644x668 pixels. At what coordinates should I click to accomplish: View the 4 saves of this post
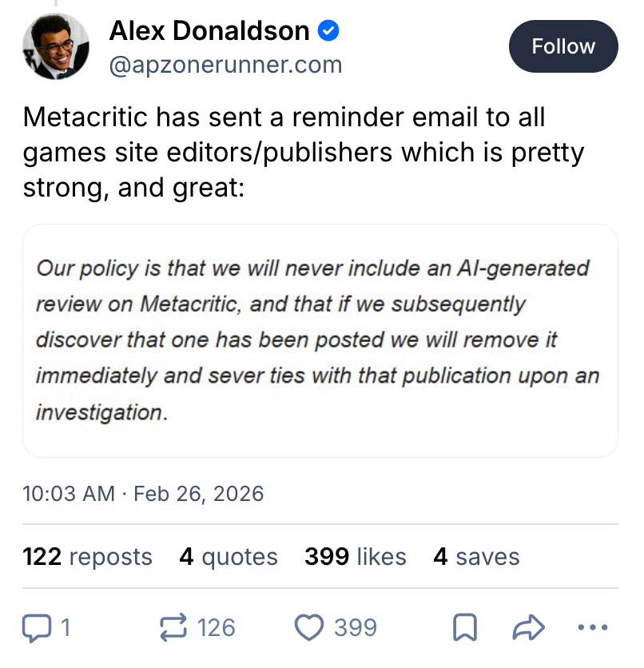point(476,557)
